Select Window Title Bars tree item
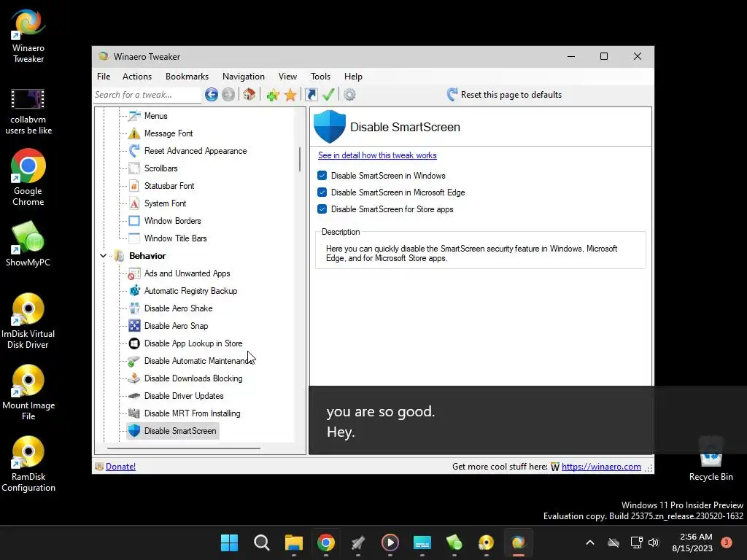Image resolution: width=747 pixels, height=560 pixels. point(175,238)
